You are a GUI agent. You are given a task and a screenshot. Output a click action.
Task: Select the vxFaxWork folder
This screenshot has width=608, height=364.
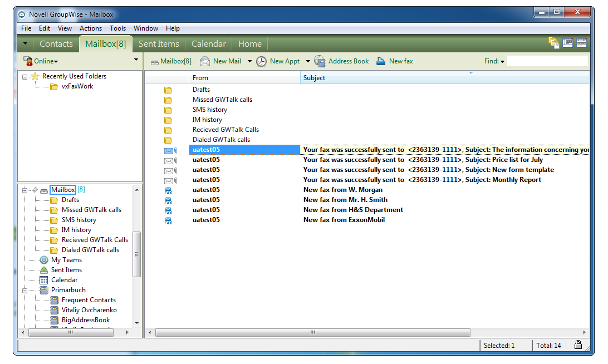(x=77, y=86)
